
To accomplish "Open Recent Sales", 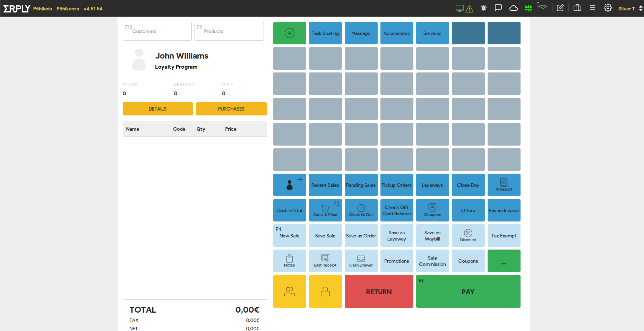I will tap(325, 185).
